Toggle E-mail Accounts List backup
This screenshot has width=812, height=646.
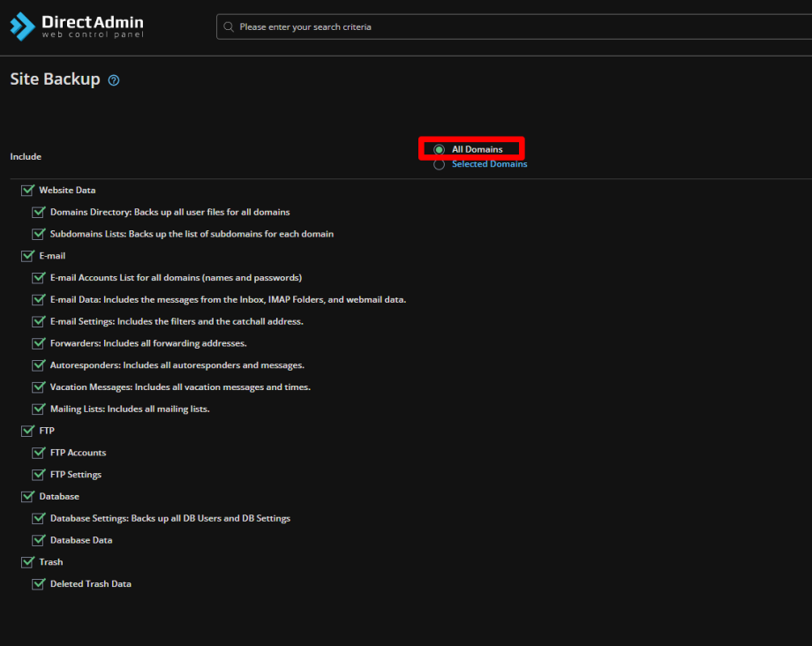pos(38,277)
